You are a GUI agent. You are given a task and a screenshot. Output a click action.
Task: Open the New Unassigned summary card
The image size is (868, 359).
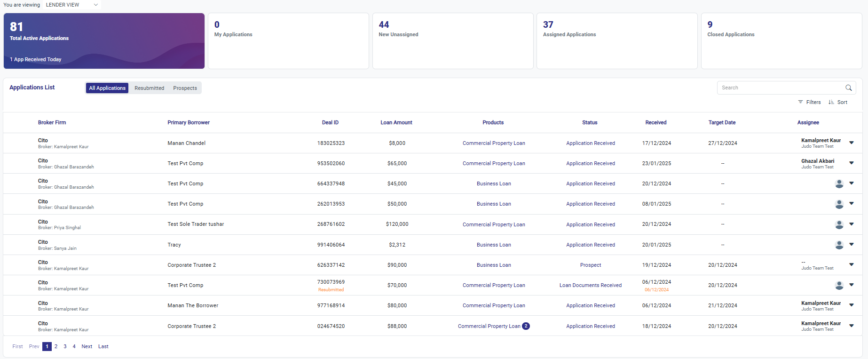click(x=452, y=41)
